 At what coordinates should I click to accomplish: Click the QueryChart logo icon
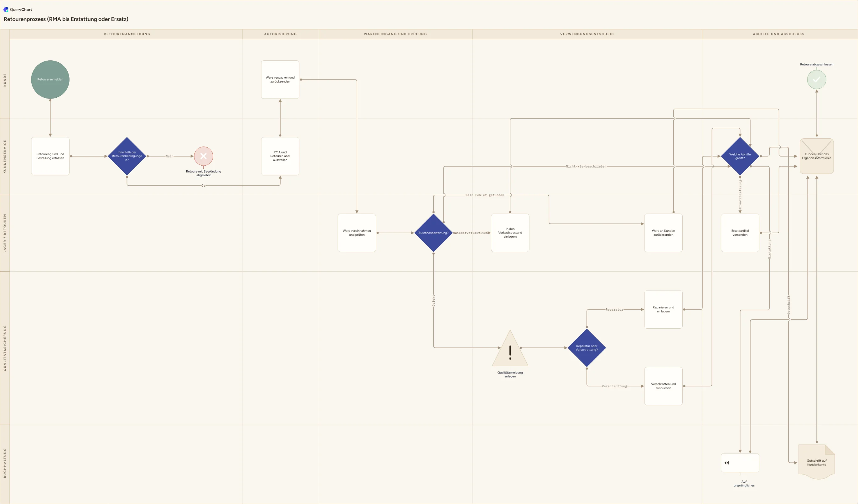(x=6, y=9)
